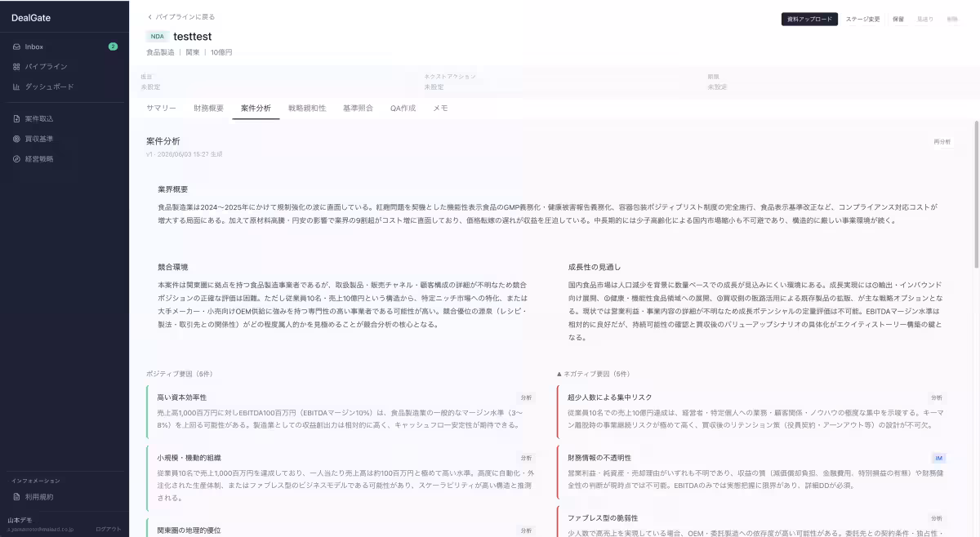Viewport: 980px width, 537px height.
Task: Click the 資料アップロード button
Action: (809, 19)
